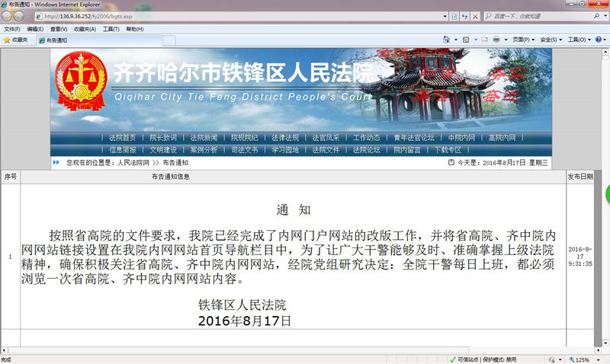610x364 pixels.
Task: Open 工作动态 navigation link
Action: click(x=367, y=138)
